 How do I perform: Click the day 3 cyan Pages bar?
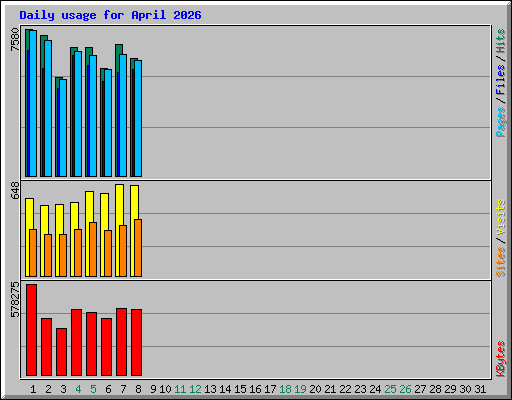[63, 128]
